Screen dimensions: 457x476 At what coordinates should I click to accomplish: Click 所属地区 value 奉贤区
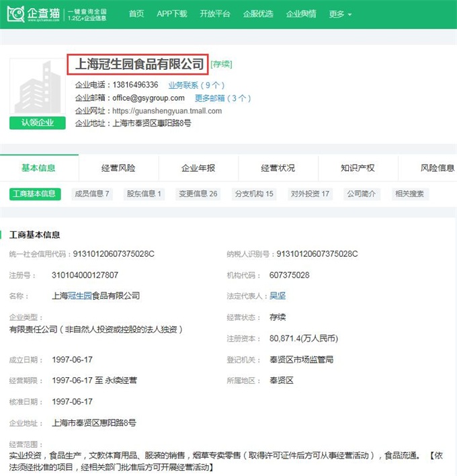point(282,381)
